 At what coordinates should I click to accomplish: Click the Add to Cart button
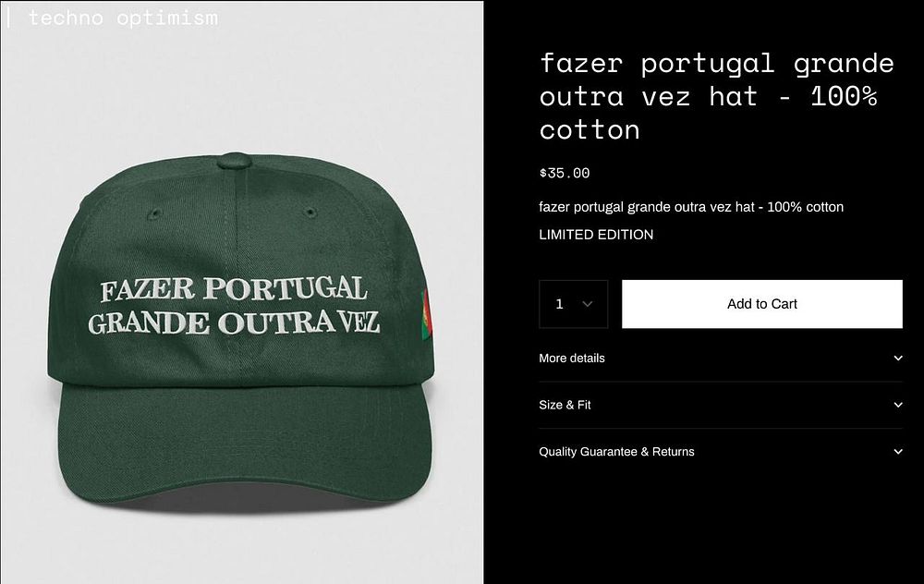(x=762, y=304)
